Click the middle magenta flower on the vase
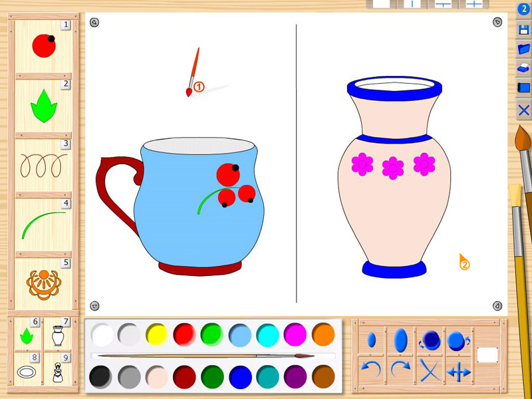The height and width of the screenshot is (399, 532). pos(393,168)
